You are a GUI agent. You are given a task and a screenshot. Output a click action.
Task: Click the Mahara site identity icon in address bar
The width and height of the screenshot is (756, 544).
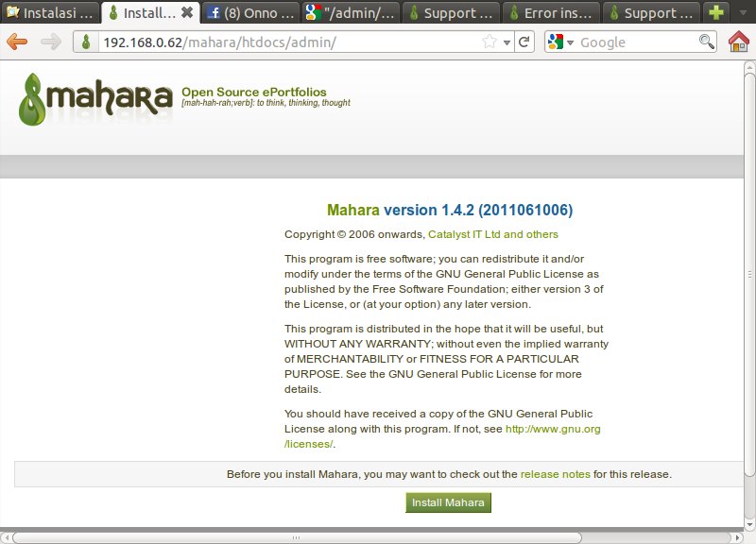[86, 42]
